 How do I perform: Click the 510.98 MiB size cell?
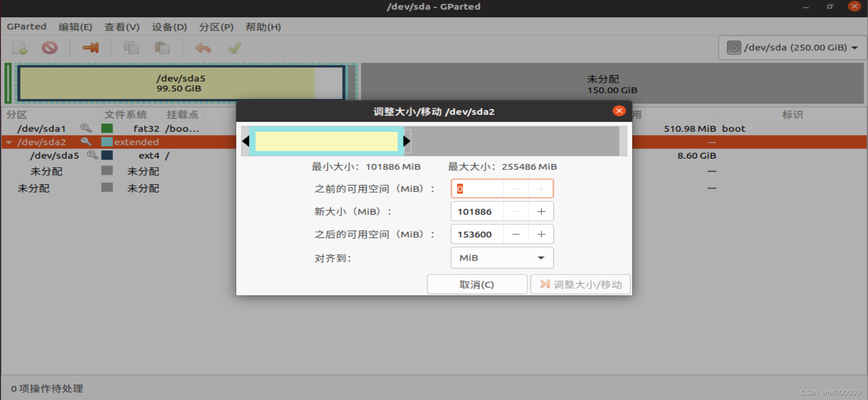[x=690, y=128]
